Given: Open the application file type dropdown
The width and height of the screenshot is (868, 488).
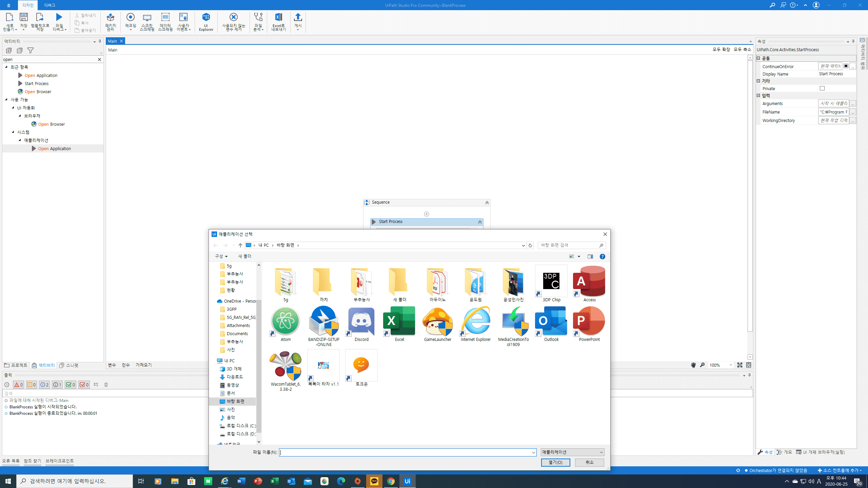Looking at the screenshot, I should pyautogui.click(x=572, y=452).
